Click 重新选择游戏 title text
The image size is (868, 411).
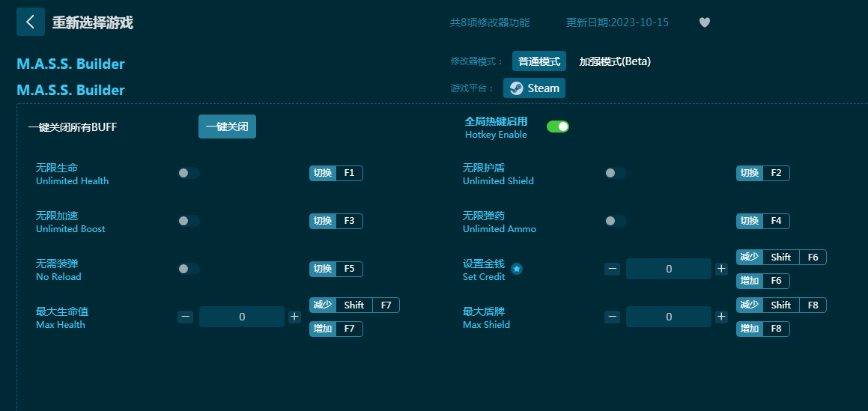click(x=92, y=22)
